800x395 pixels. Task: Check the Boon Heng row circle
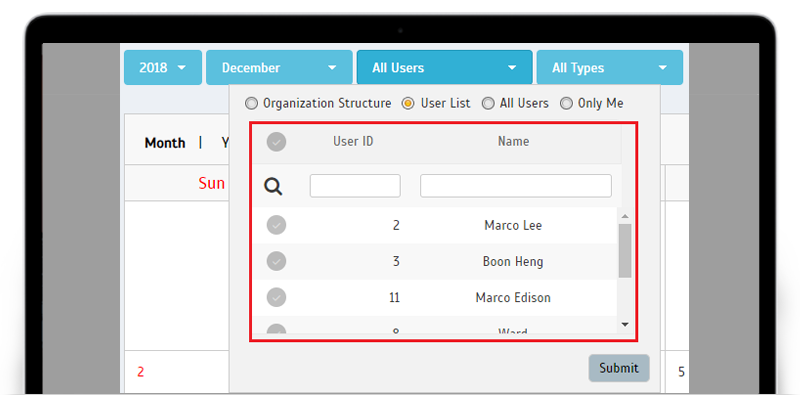coord(277,261)
